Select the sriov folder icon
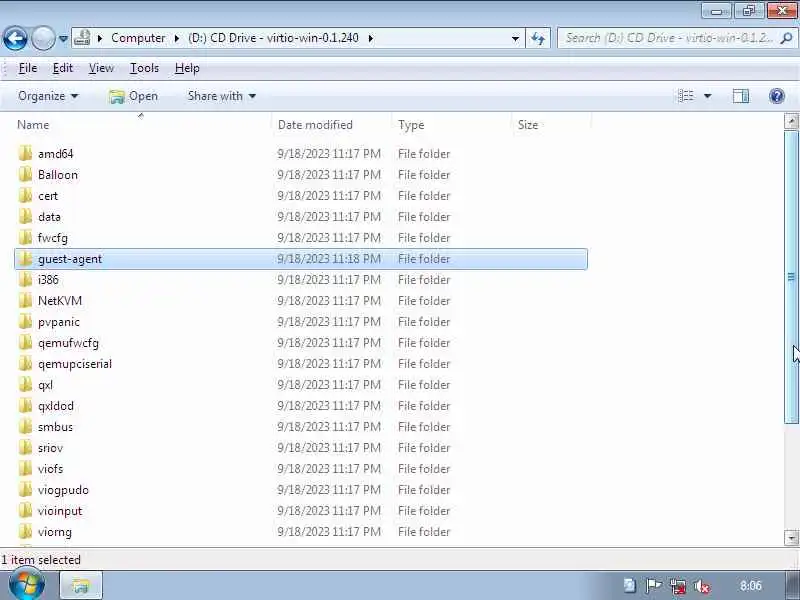 (x=25, y=447)
